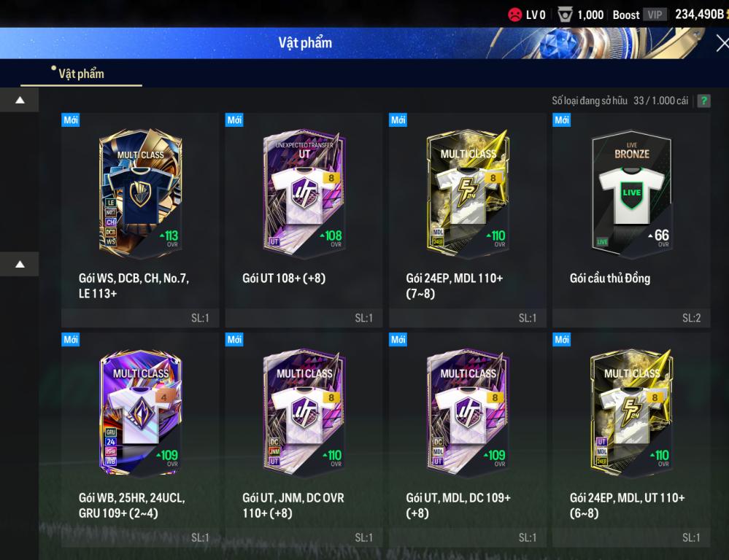Click the lower left up-arrow expander
Viewport: 729px width, 560px height.
pyautogui.click(x=20, y=264)
